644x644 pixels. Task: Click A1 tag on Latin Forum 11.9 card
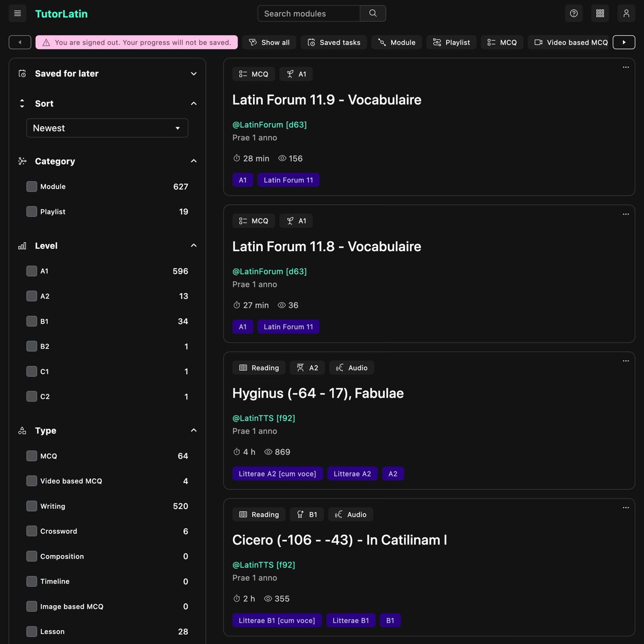tap(243, 180)
